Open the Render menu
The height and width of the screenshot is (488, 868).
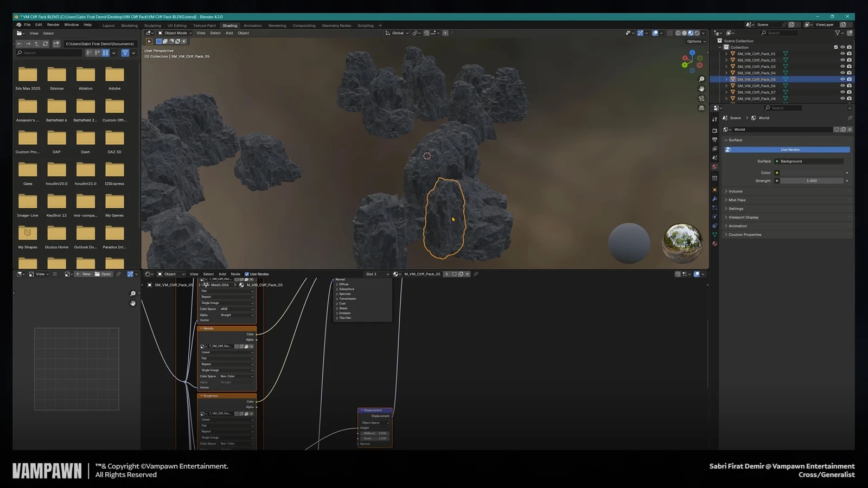[x=53, y=25]
